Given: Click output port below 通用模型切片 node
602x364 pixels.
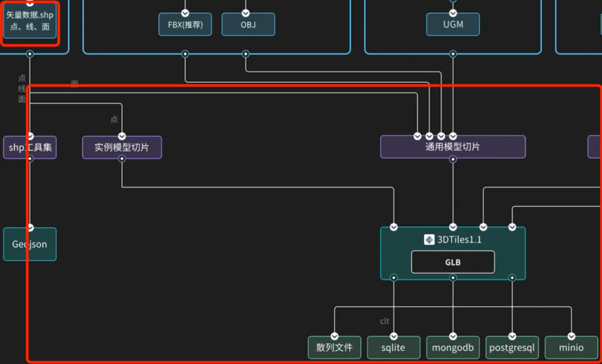Looking at the screenshot, I should point(453,159).
